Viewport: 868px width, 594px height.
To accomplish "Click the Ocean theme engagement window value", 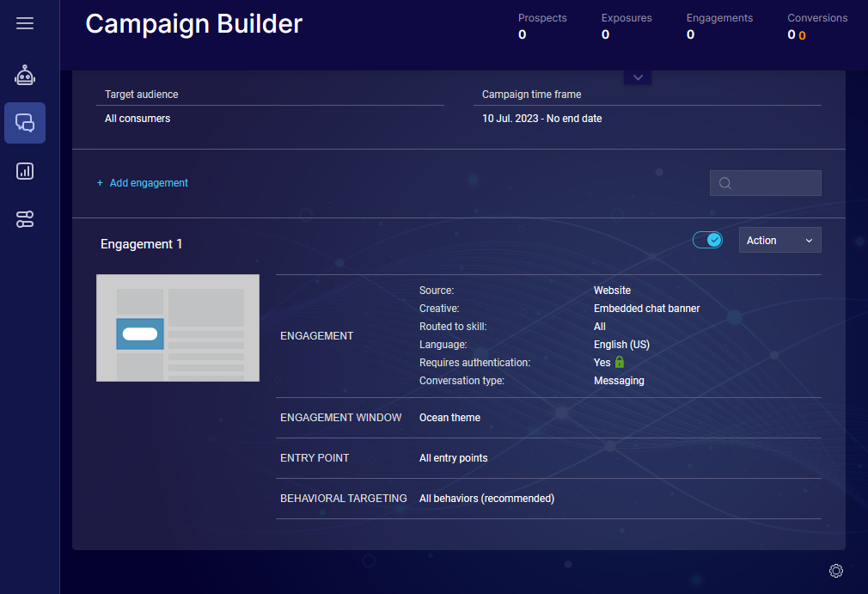I will pyautogui.click(x=449, y=418).
